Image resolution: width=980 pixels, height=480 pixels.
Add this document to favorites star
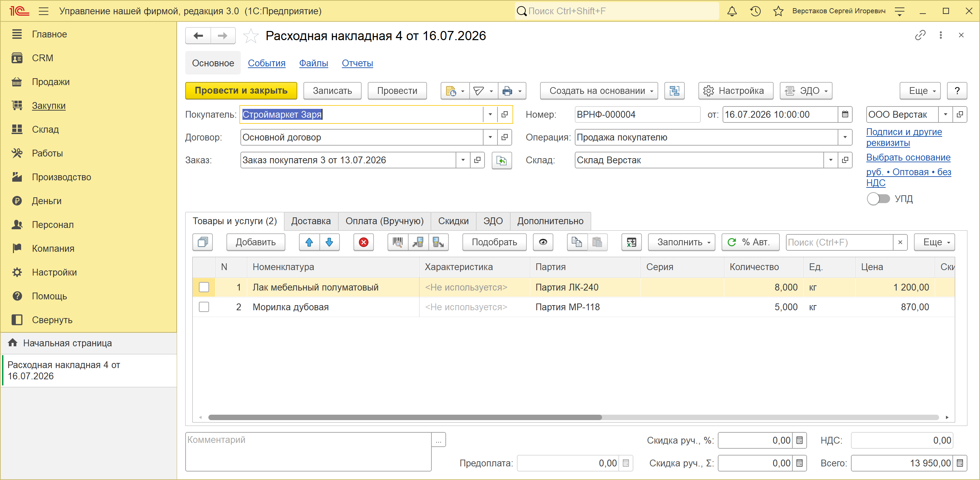tap(251, 36)
